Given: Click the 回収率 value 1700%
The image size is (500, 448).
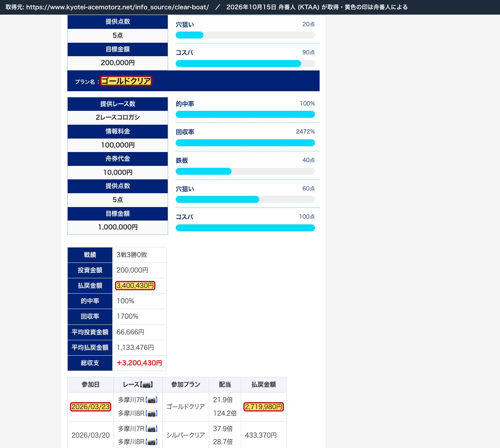Looking at the screenshot, I should click(127, 316).
